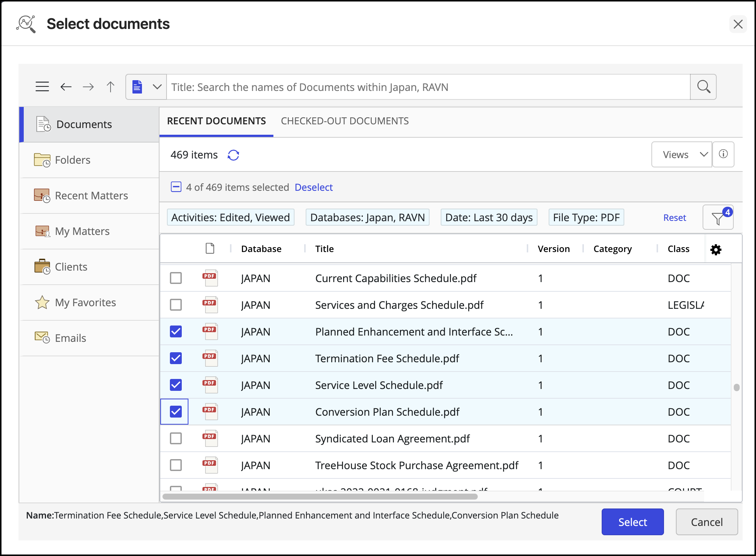Switch to Checked-Out Documents tab
Viewport: 756px width, 556px height.
(345, 121)
